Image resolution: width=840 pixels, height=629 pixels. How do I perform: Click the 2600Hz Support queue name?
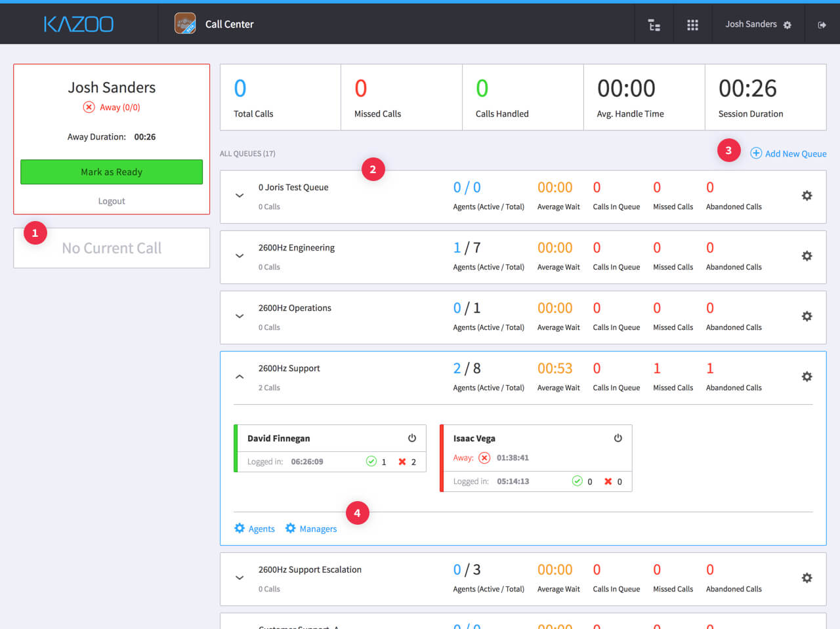pyautogui.click(x=289, y=368)
